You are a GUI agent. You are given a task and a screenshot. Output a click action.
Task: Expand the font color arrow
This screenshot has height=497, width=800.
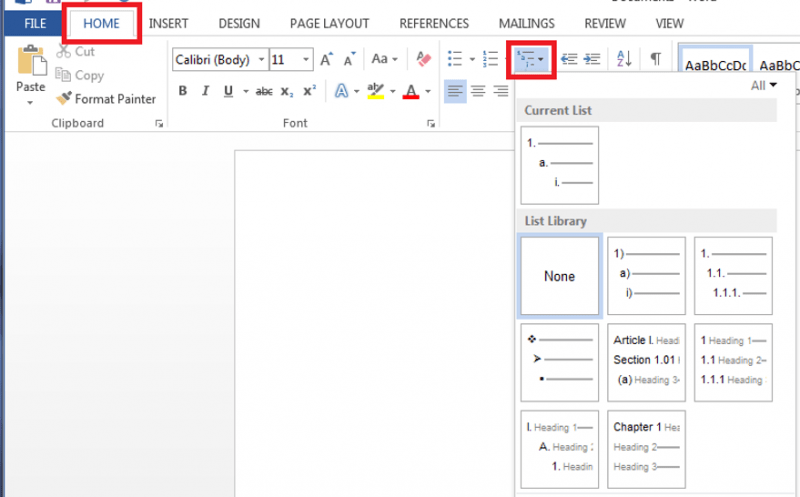click(x=428, y=92)
